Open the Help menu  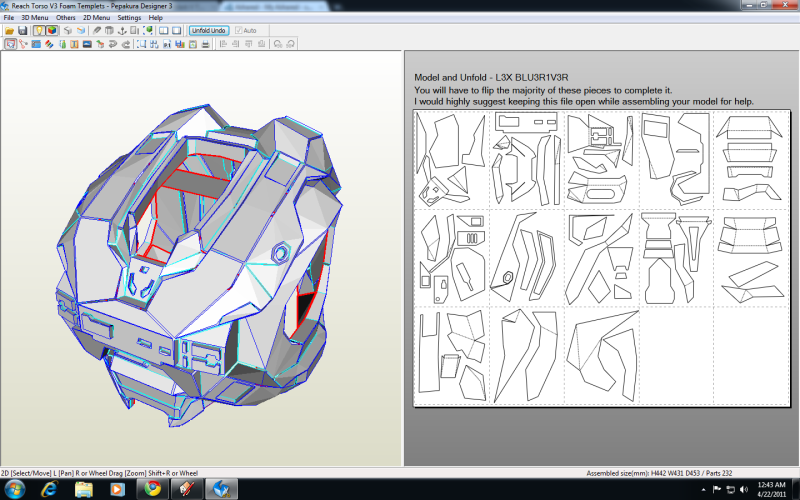(x=156, y=17)
